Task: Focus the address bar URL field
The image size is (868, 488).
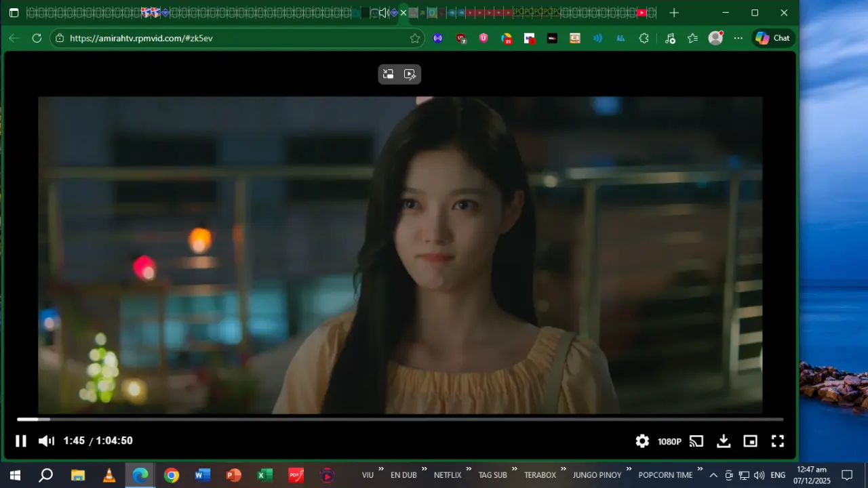Action: point(237,38)
